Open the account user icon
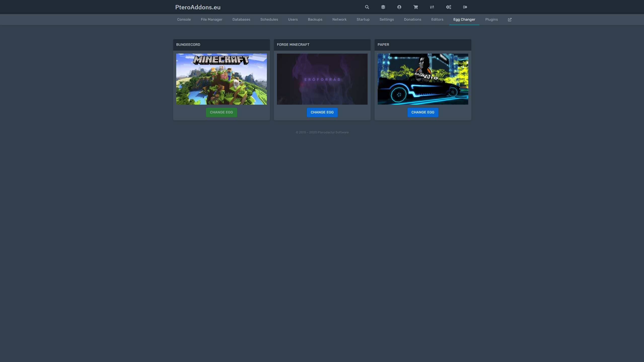Image resolution: width=644 pixels, height=362 pixels. 399,7
